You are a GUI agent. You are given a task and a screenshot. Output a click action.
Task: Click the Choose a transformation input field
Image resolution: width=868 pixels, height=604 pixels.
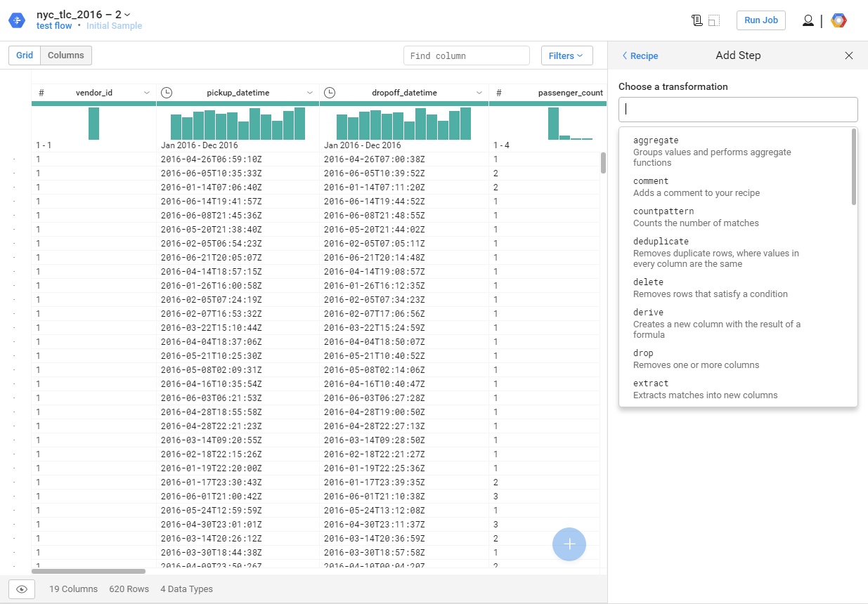738,109
